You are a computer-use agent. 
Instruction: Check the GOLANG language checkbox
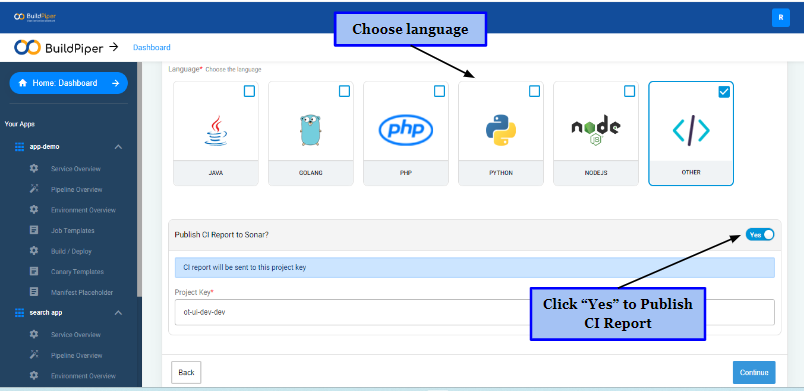click(x=344, y=91)
